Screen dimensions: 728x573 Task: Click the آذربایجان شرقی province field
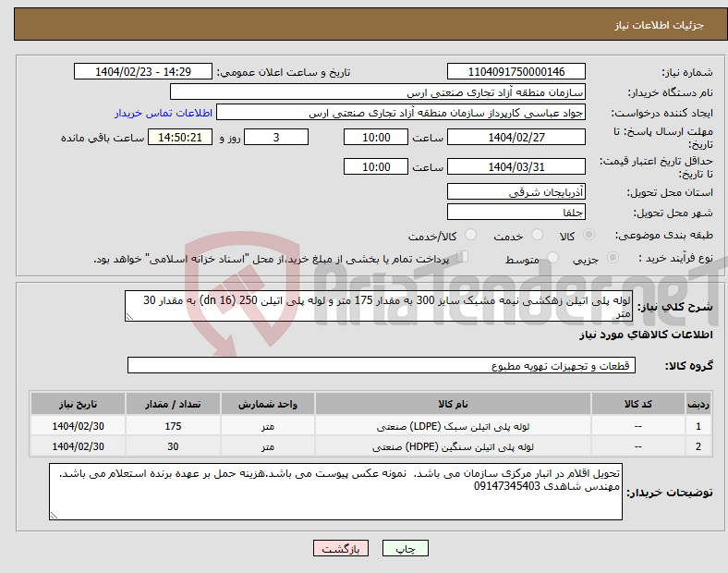[516, 192]
